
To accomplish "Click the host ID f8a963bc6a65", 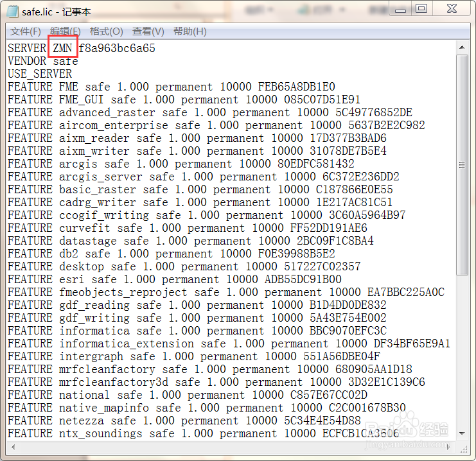I will pyautogui.click(x=117, y=48).
